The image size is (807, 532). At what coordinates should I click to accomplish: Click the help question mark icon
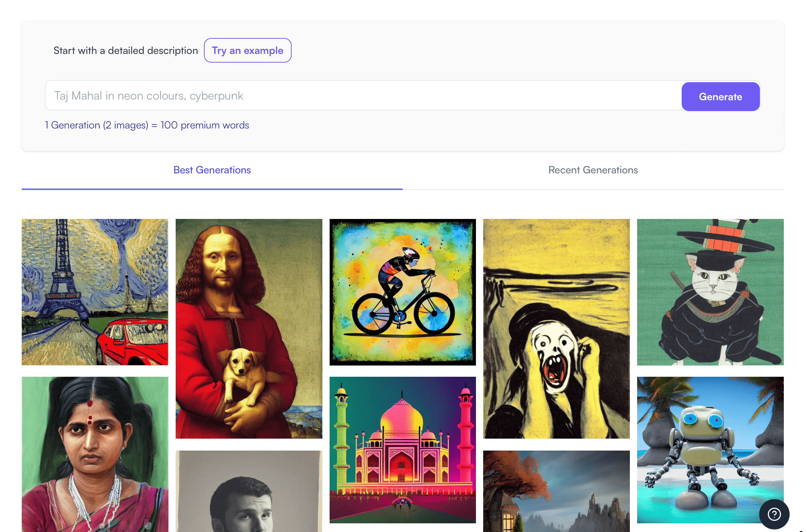click(774, 514)
